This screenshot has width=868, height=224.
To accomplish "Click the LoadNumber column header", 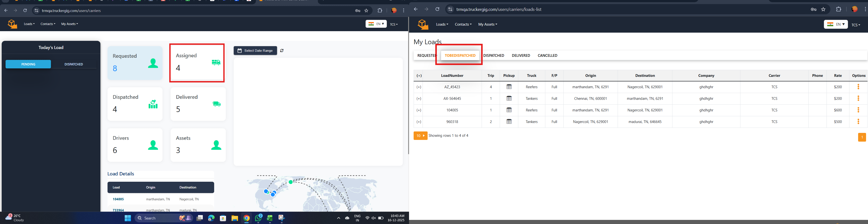I will click(452, 76).
